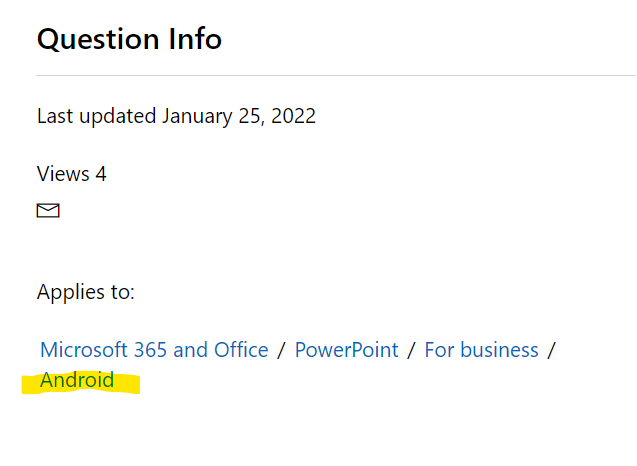Click the word Views

point(62,174)
